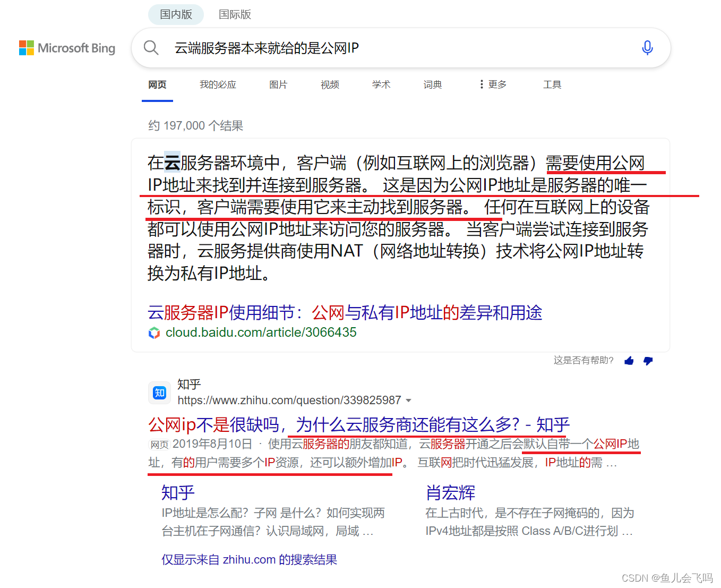
Task: Click the featured snippet answer paragraph
Action: 398,218
